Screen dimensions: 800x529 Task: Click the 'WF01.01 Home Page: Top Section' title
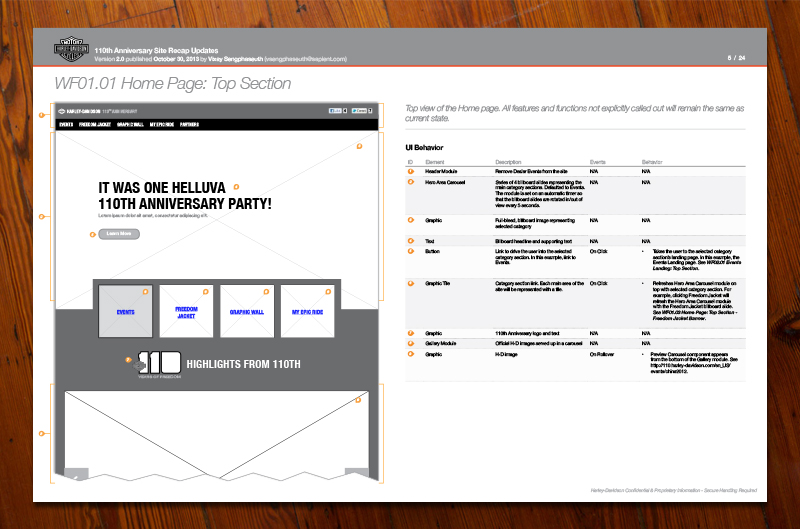click(172, 83)
